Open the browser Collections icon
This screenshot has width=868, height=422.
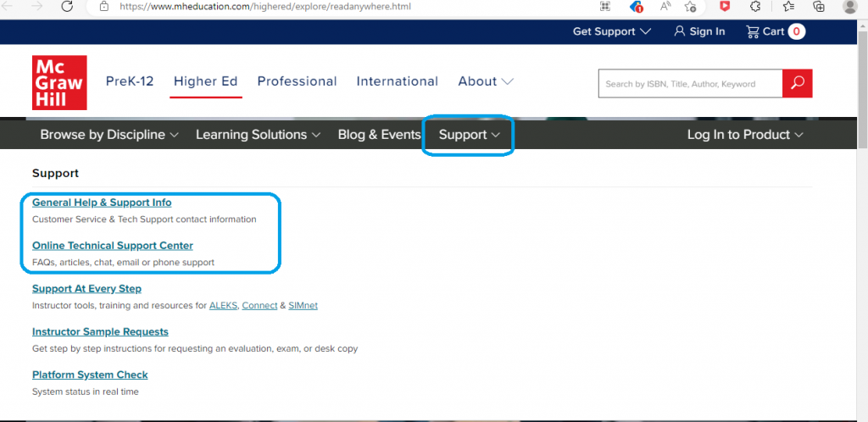click(x=818, y=6)
